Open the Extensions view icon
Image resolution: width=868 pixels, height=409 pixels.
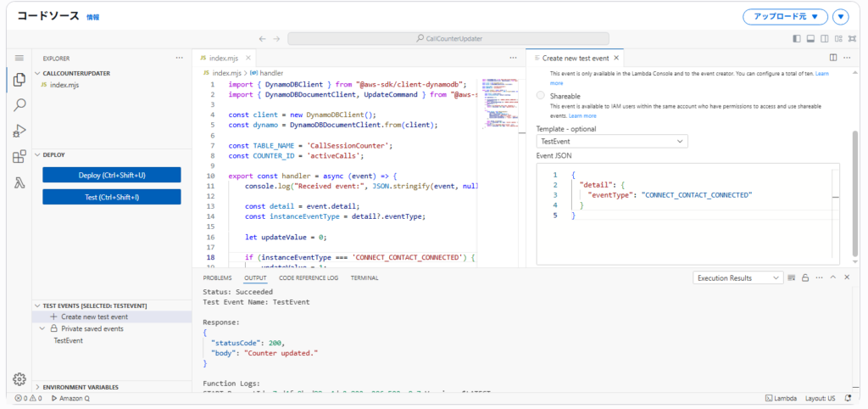pos(19,157)
